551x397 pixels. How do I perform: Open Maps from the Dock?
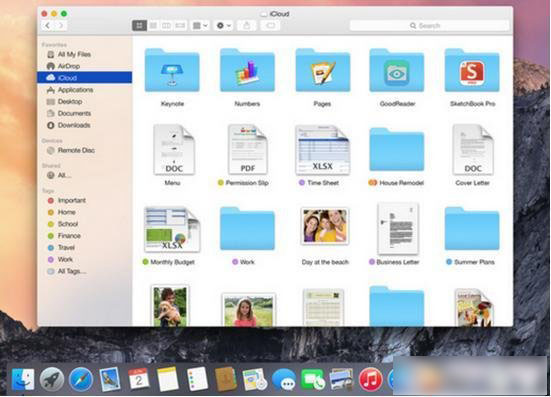254,380
